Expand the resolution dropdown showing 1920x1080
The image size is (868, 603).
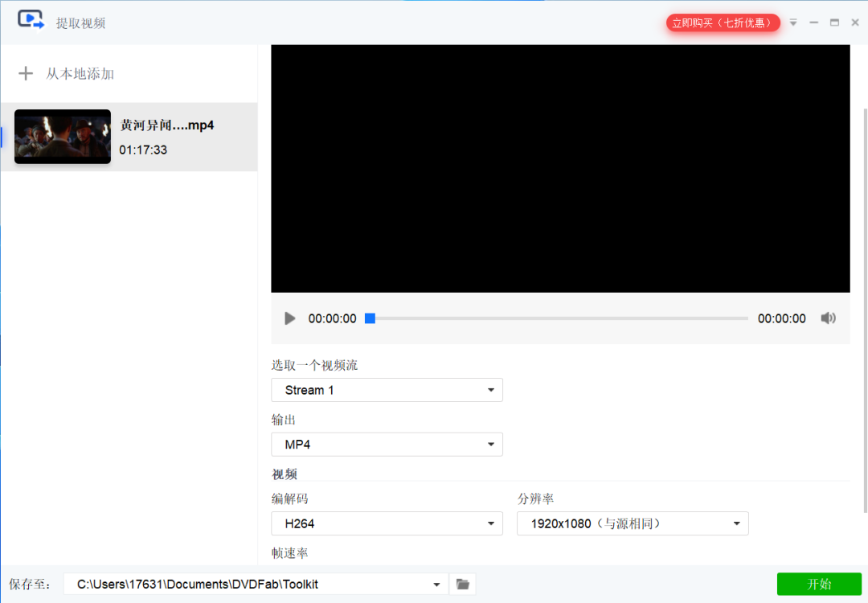633,523
